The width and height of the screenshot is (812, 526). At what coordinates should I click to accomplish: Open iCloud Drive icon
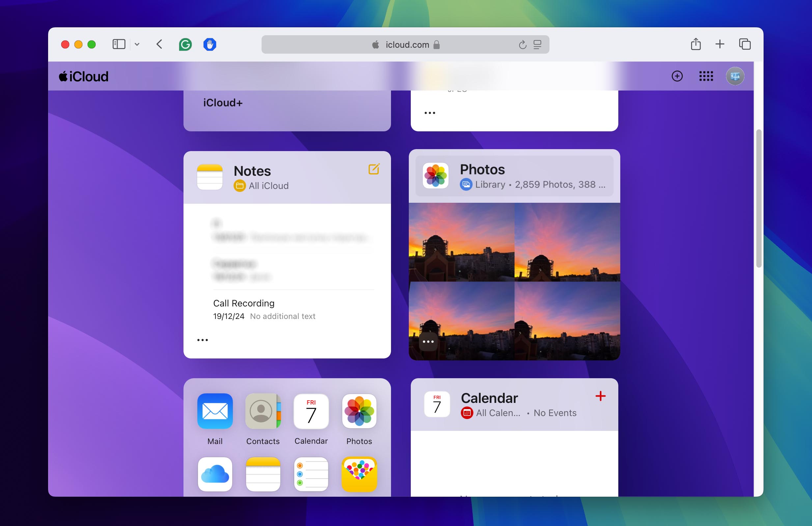pos(215,473)
